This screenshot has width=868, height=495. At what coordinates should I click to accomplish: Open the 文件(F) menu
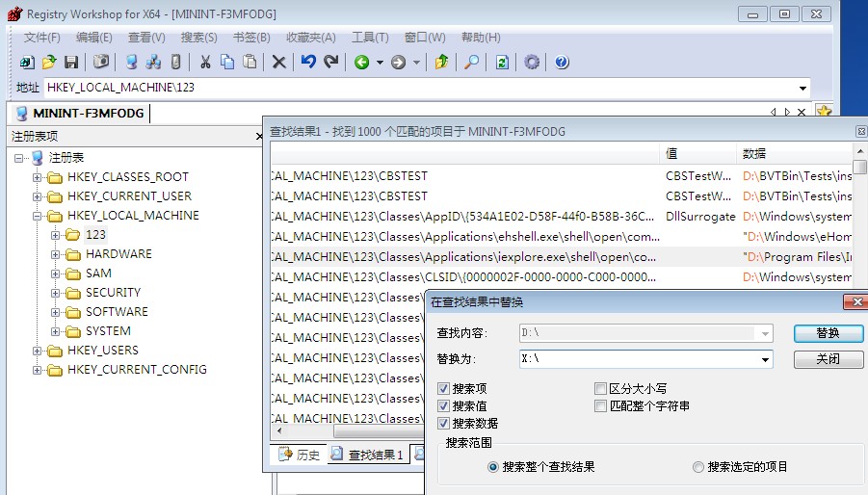(x=42, y=38)
